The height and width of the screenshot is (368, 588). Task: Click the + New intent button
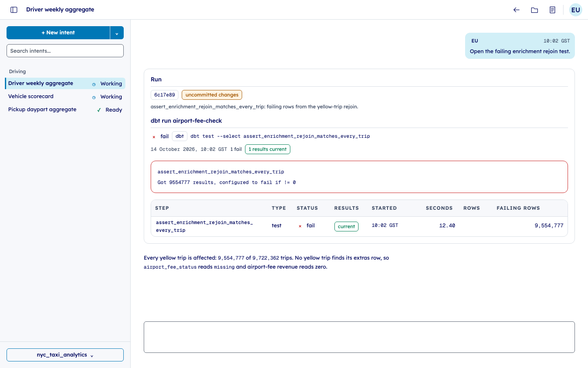(58, 33)
